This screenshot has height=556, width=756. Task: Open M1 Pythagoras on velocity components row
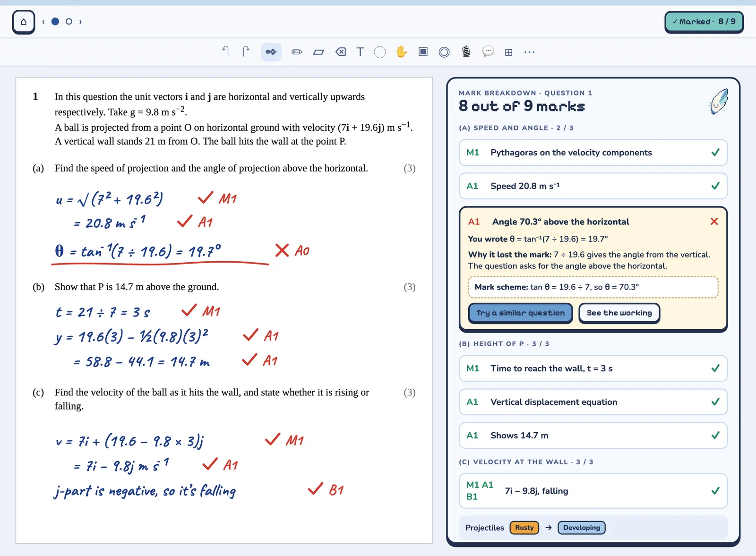tap(593, 153)
